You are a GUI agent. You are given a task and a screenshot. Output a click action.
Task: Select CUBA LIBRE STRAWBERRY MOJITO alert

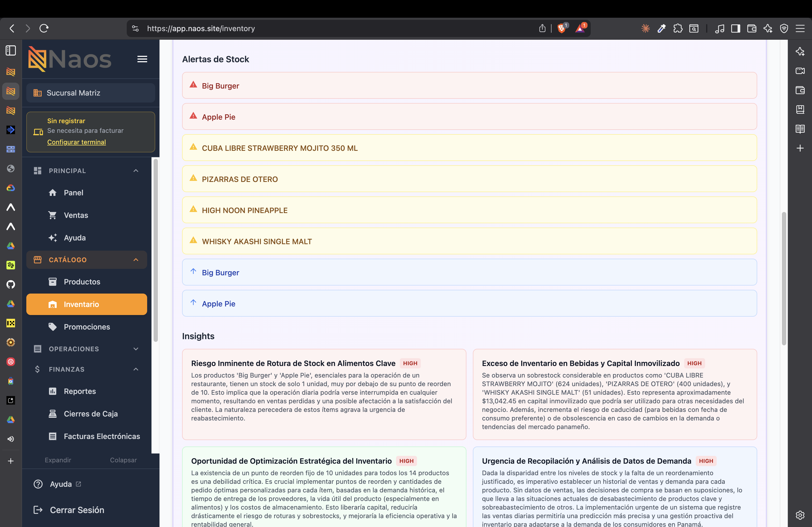click(x=469, y=148)
